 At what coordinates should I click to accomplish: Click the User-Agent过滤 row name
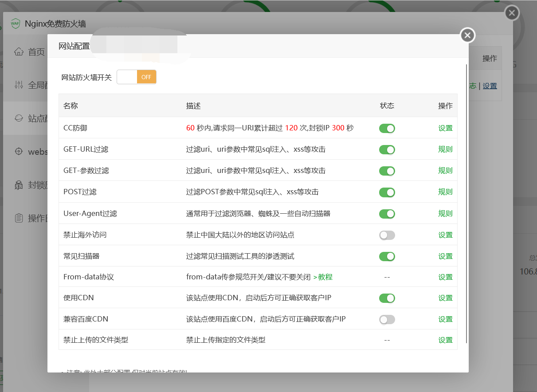(x=90, y=213)
